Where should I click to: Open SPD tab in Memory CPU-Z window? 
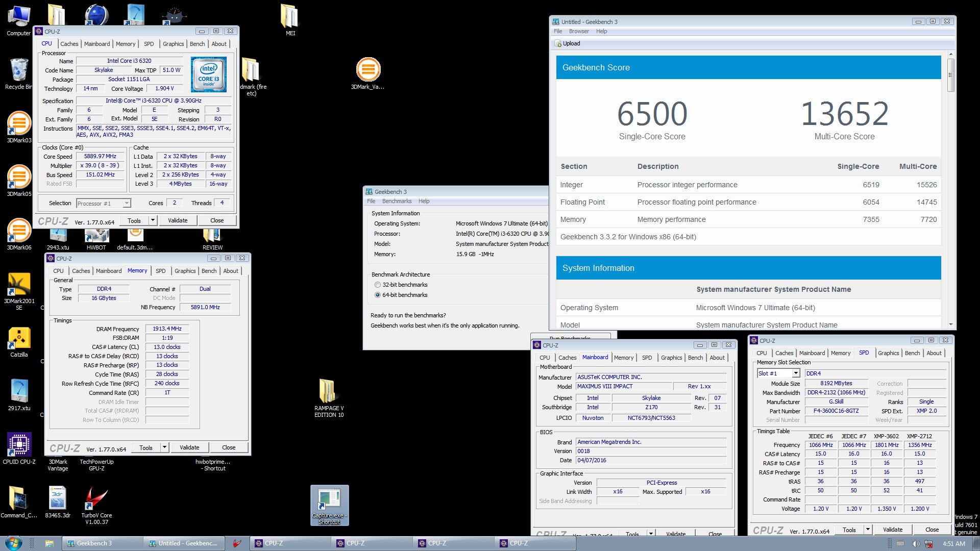click(161, 271)
